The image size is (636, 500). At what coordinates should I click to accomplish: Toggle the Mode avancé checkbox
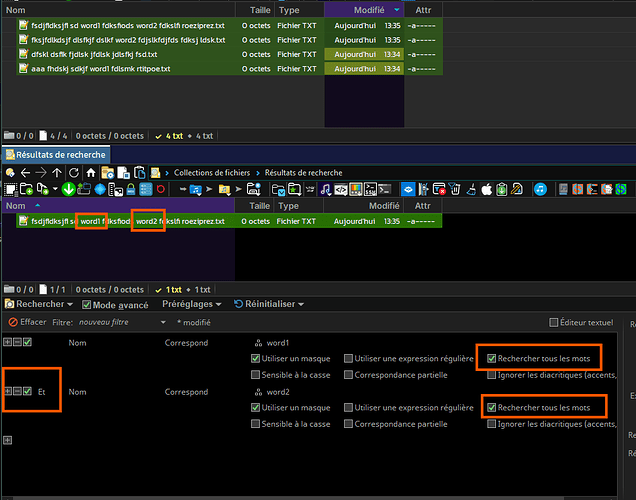[87, 304]
